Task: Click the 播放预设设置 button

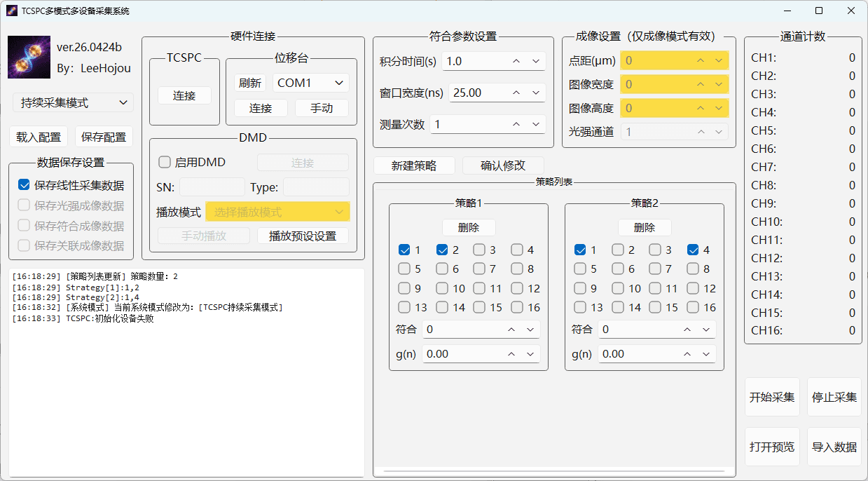Action: pyautogui.click(x=303, y=236)
